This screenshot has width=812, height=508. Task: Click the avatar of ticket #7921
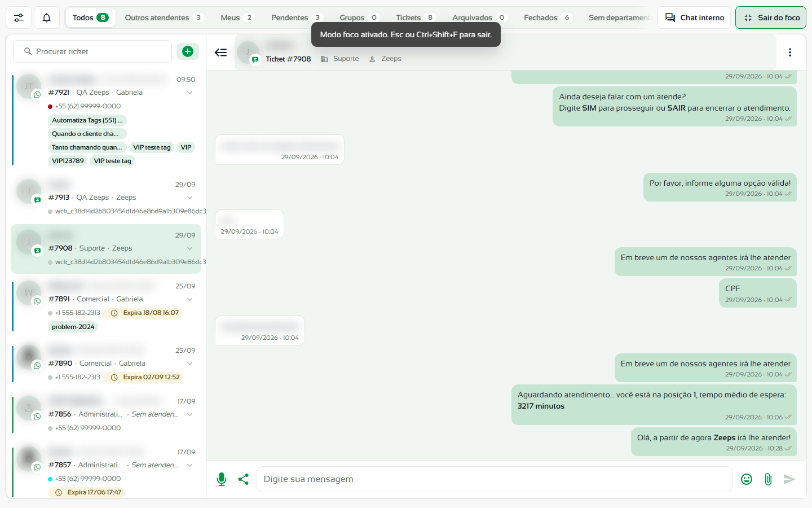coord(29,86)
